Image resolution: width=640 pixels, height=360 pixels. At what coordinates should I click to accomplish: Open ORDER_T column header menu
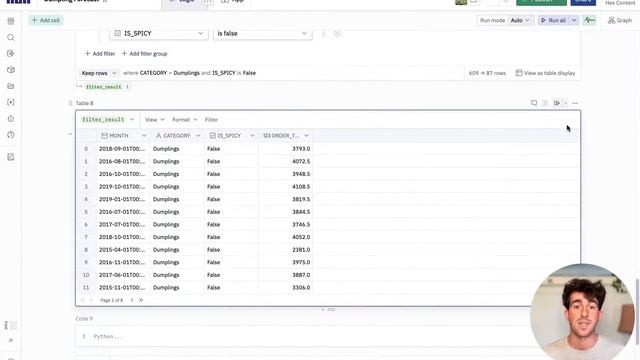click(307, 136)
